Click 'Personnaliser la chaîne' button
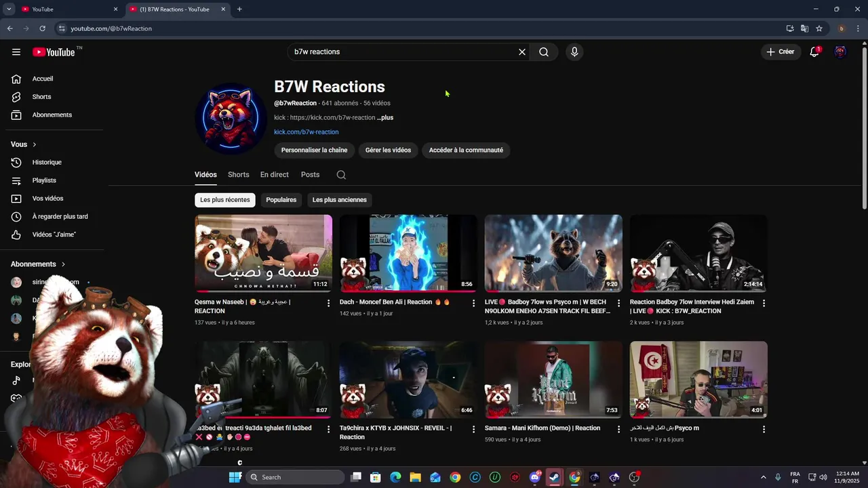Viewport: 868px width, 488px height. [314, 150]
